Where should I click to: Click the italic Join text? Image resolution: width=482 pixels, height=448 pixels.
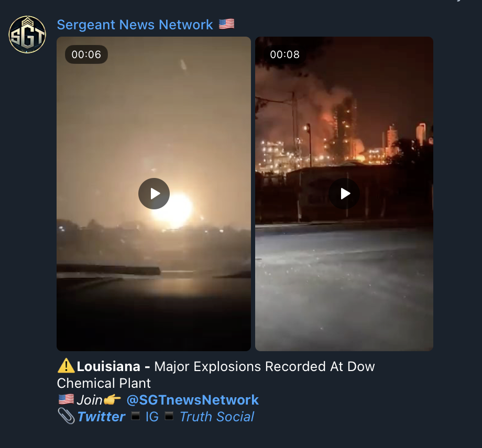pos(90,400)
